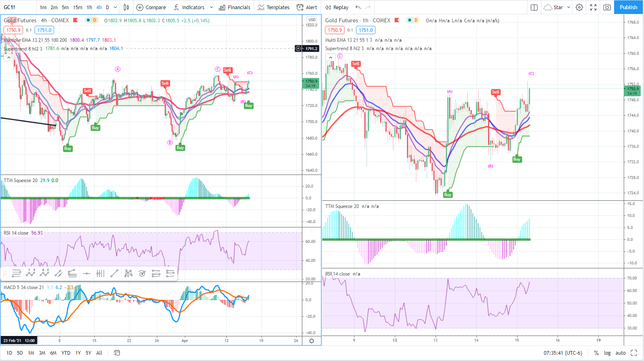The height and width of the screenshot is (361, 644).
Task: Start Bar Replay mode
Action: pos(337,7)
